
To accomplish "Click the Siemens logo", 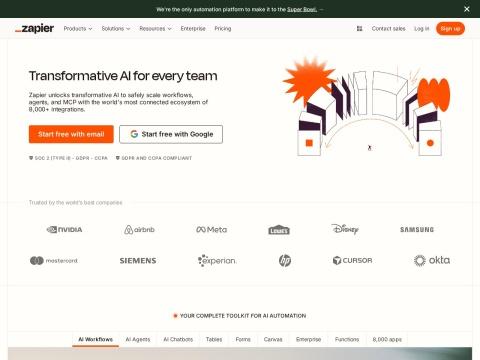I will point(138,261).
